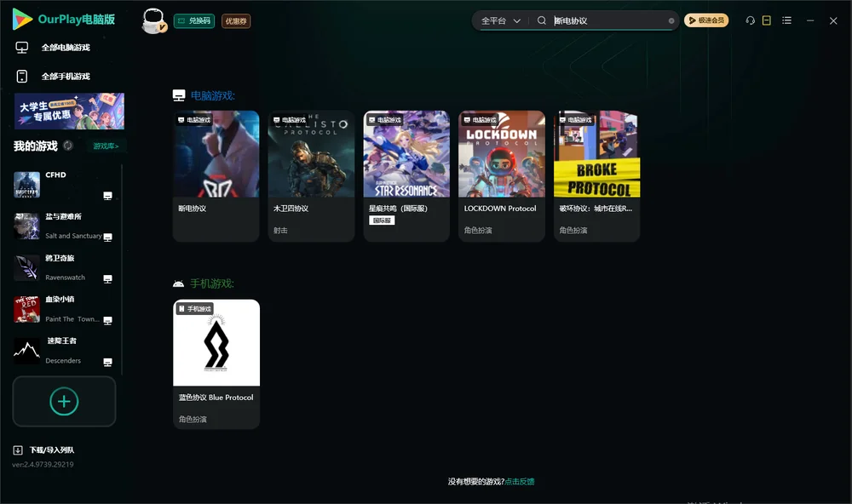Click the 射击 genre under 木卫四协议
This screenshot has height=504, width=852.
tap(280, 230)
